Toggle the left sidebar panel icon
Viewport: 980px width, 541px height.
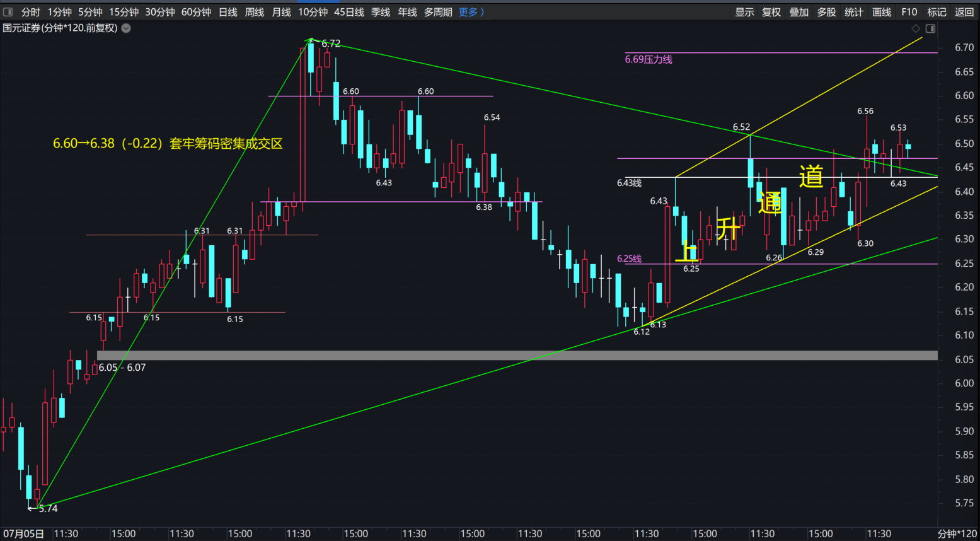8,12
